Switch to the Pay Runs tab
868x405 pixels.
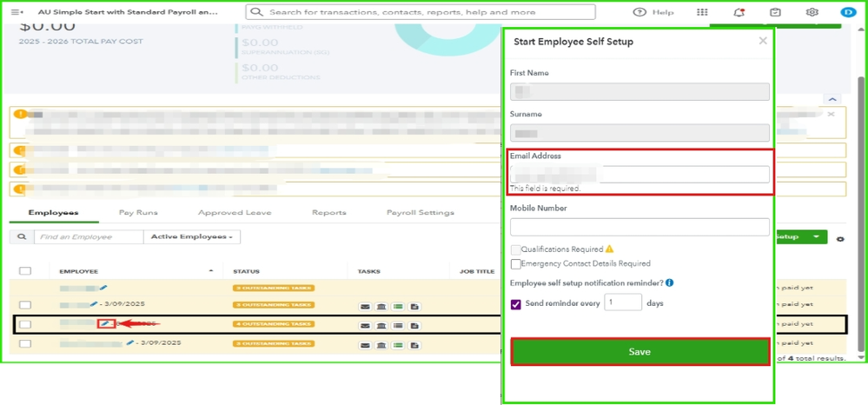[138, 213]
